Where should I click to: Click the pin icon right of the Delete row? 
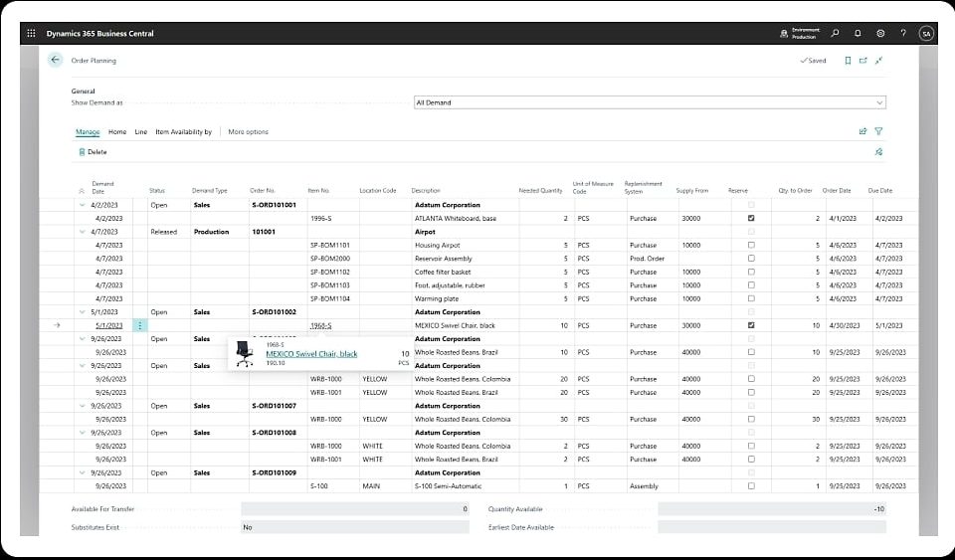click(x=878, y=151)
